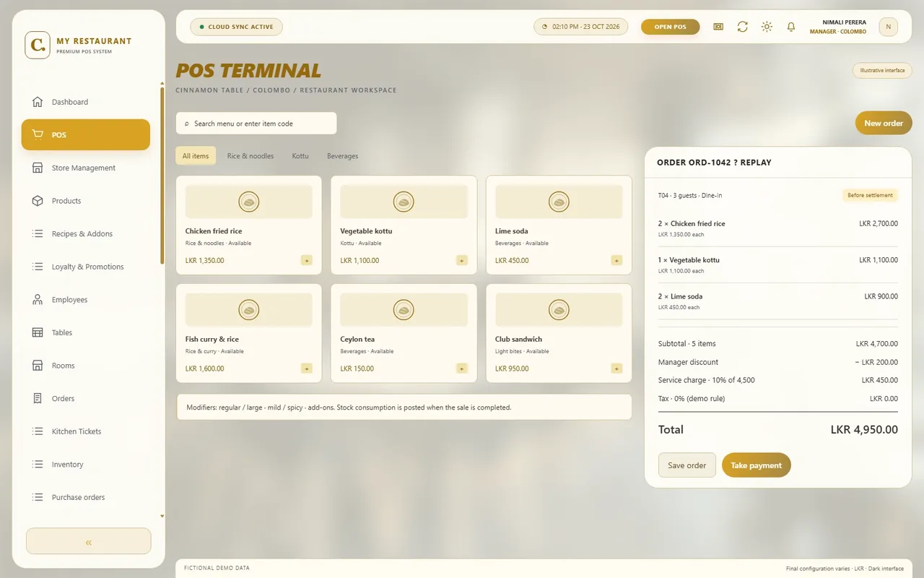Open notifications bell
Image resolution: width=924 pixels, height=578 pixels.
pos(791,27)
